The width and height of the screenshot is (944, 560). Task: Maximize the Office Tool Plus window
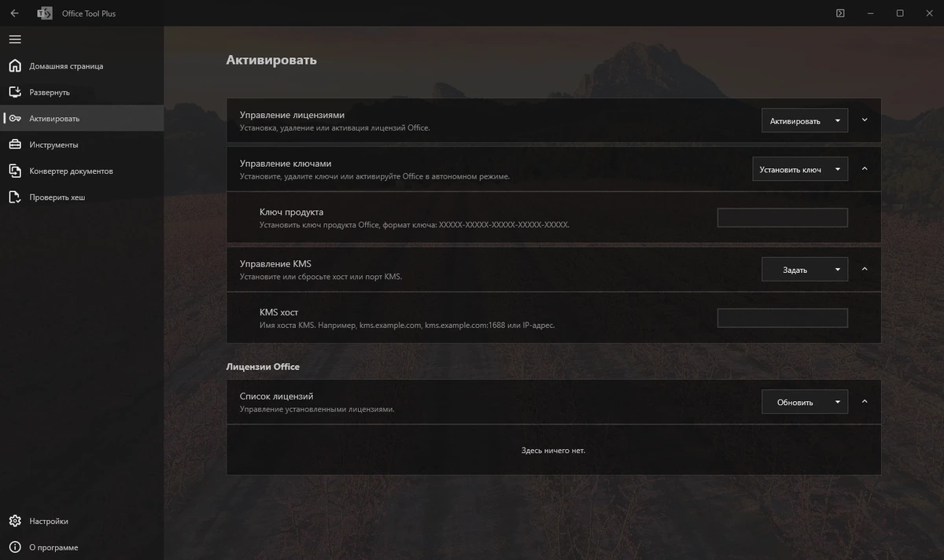[x=900, y=13]
